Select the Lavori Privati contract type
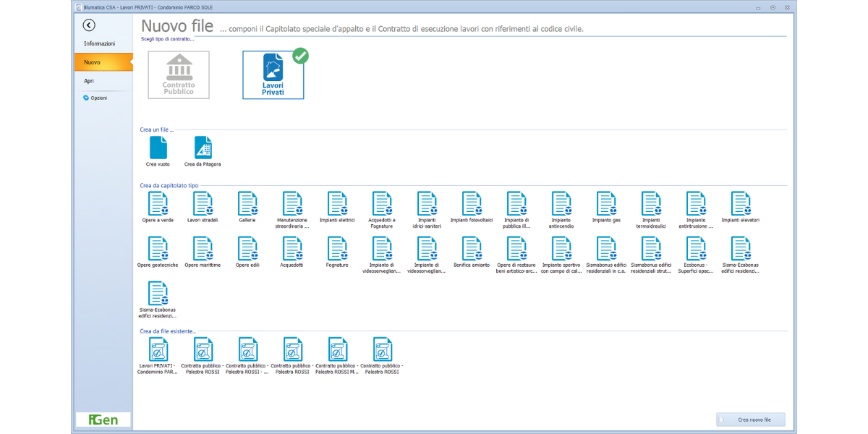 coord(273,75)
